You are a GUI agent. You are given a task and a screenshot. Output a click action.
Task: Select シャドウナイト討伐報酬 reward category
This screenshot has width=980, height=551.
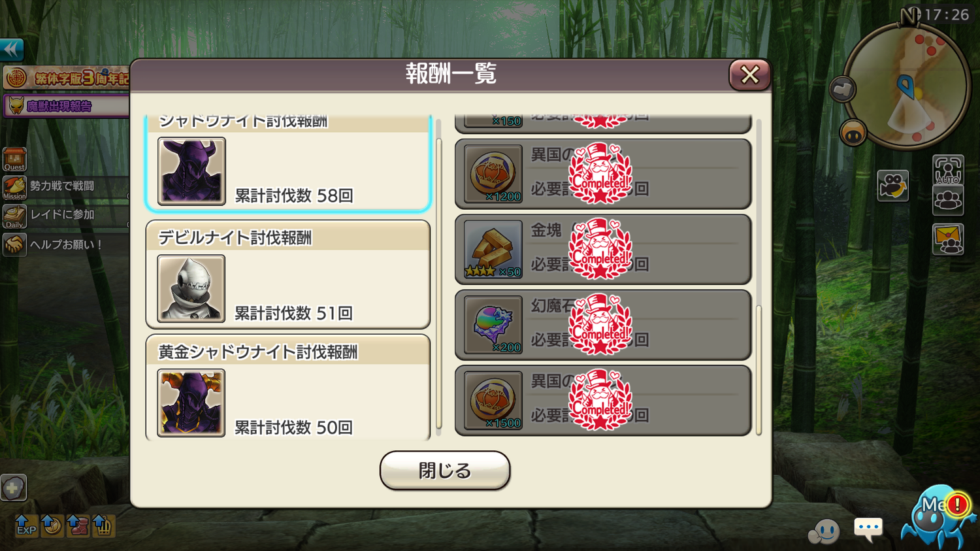288,163
